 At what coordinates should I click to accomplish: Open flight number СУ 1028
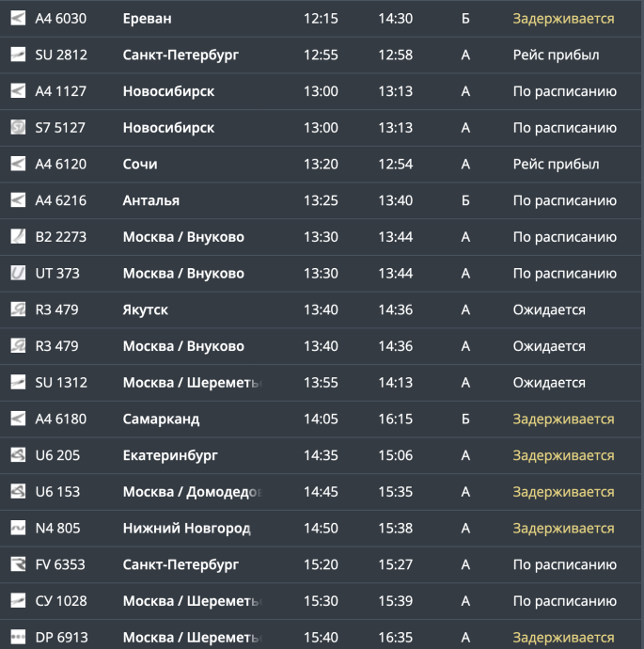click(x=61, y=601)
